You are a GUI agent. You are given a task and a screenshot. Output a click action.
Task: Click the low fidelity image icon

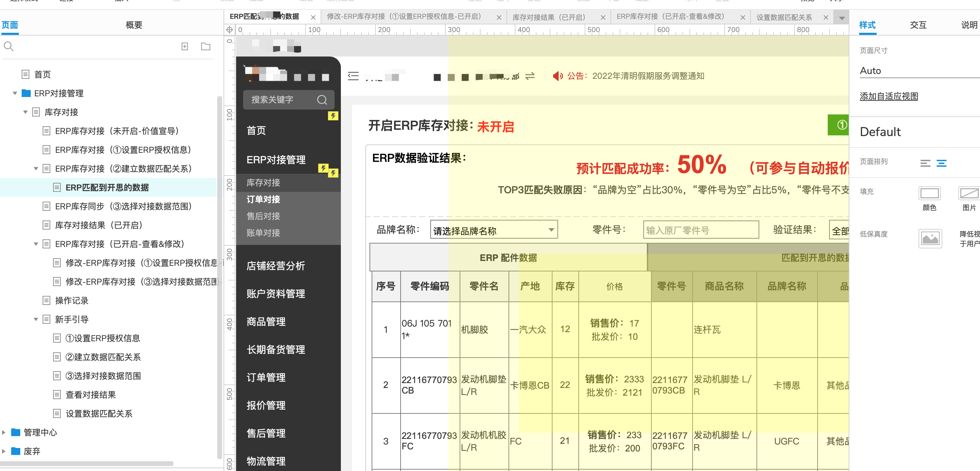[930, 238]
